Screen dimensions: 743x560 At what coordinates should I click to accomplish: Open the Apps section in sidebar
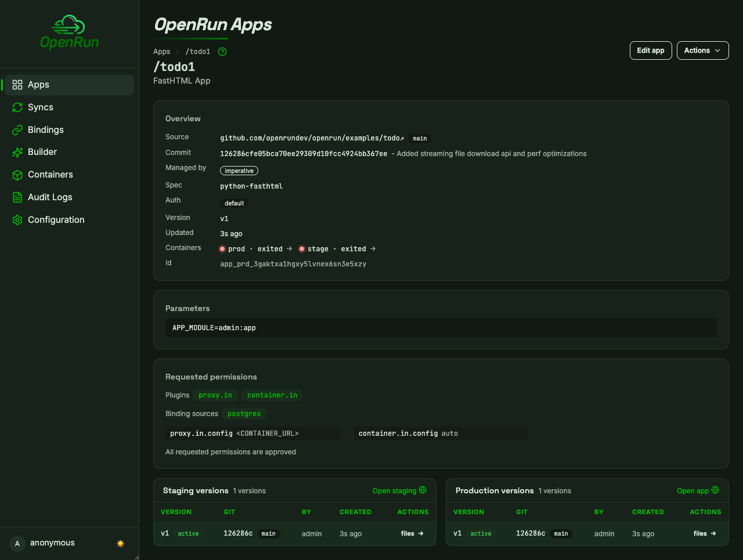69,85
